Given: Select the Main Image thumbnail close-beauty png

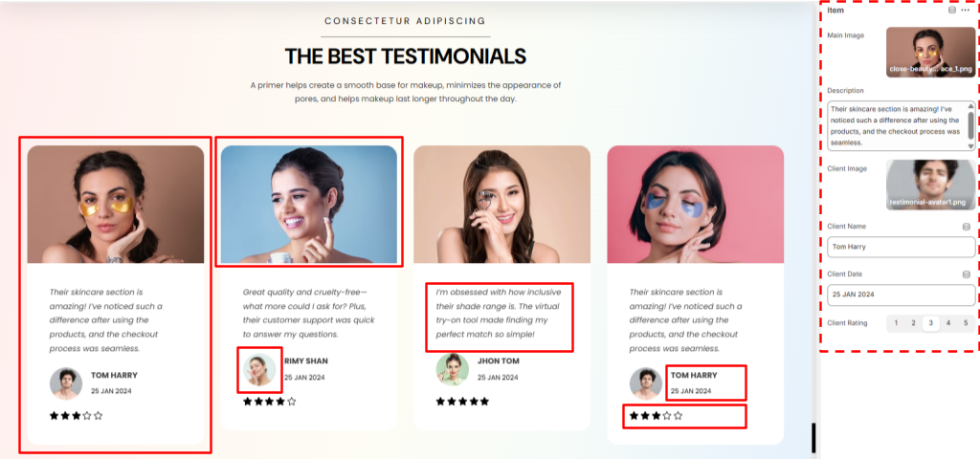Looking at the screenshot, I should tap(930, 53).
